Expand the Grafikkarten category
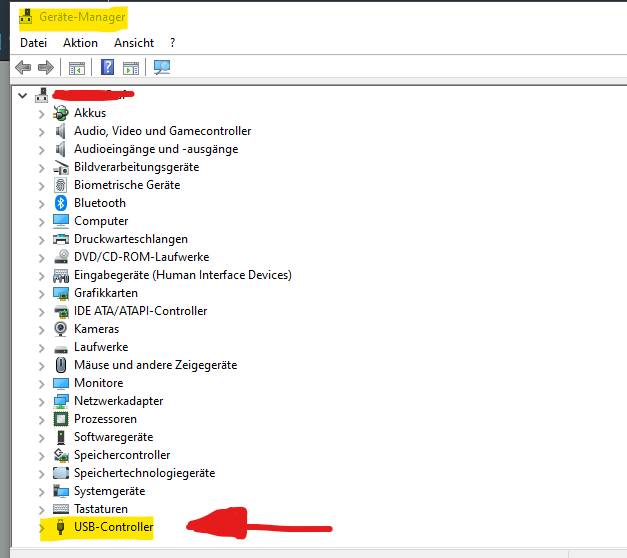 click(42, 294)
